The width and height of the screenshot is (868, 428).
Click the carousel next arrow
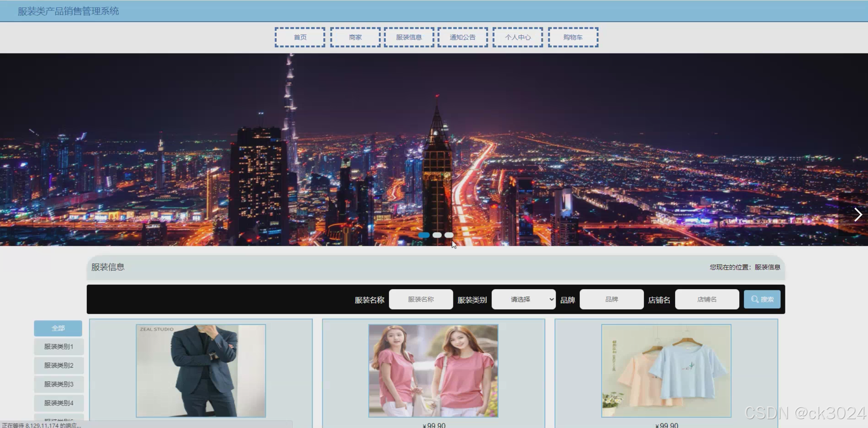click(858, 215)
